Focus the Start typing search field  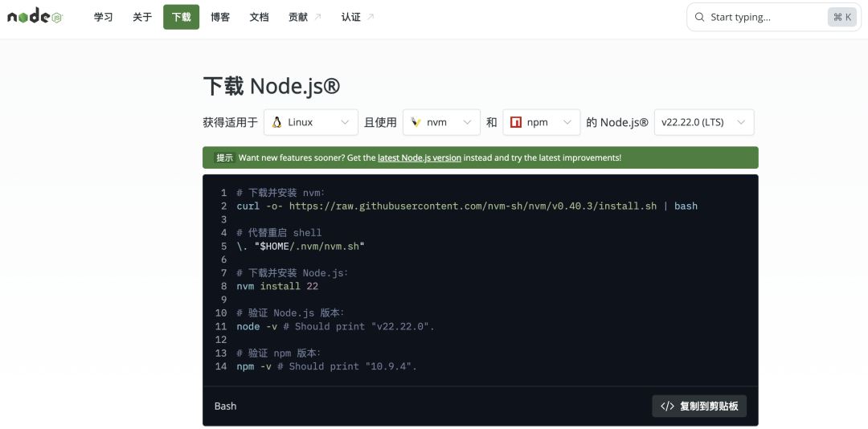(x=772, y=17)
